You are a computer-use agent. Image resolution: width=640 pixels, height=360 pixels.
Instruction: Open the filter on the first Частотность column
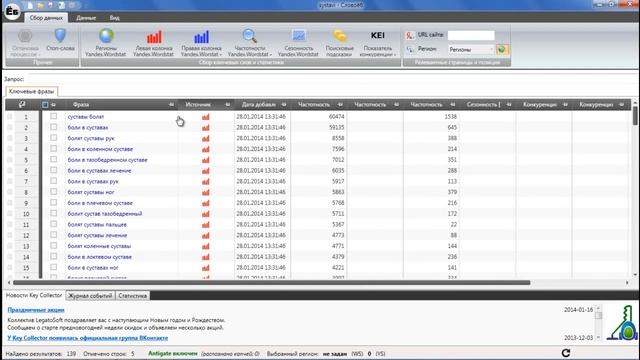340,104
